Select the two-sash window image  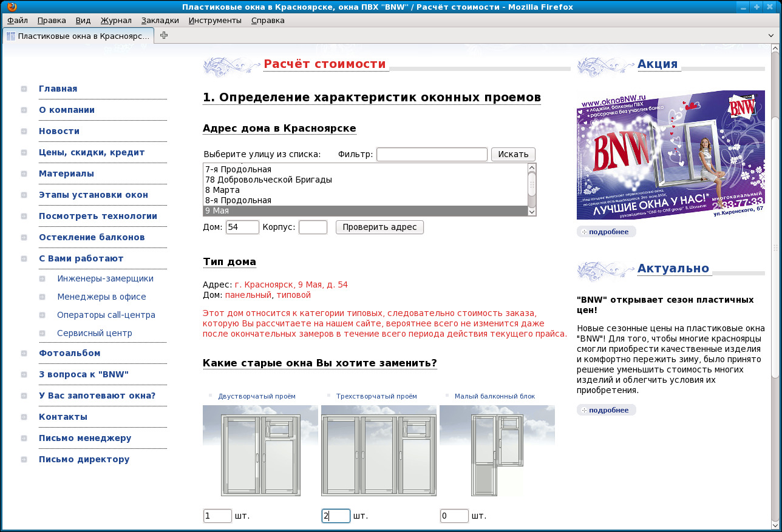pyautogui.click(x=260, y=451)
